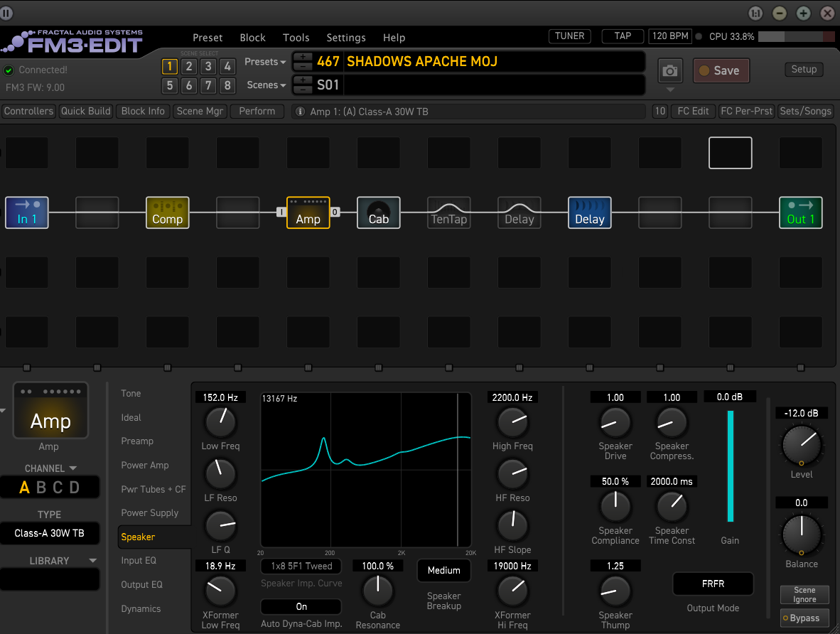Select the Comp block in the grid
The height and width of the screenshot is (634, 840).
[167, 213]
